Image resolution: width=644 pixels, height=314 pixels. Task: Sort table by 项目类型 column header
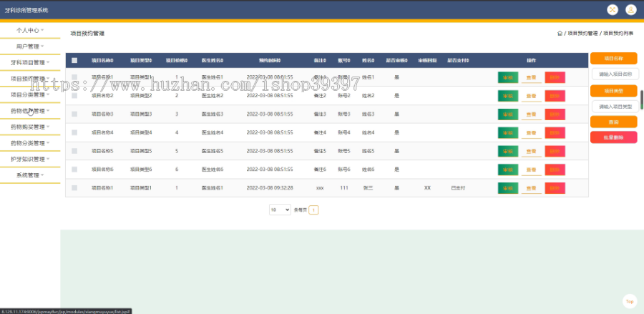pos(141,60)
